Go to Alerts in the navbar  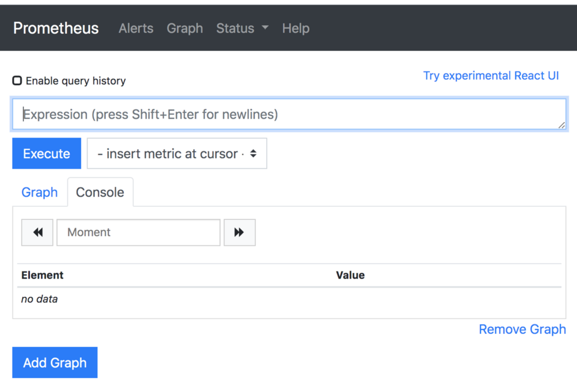pos(136,28)
